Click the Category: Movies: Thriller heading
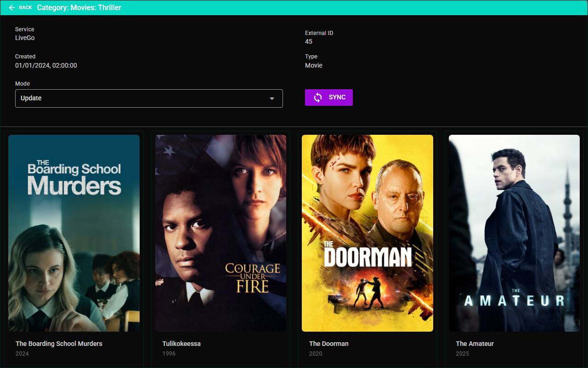The height and width of the screenshot is (368, 588). [x=79, y=8]
